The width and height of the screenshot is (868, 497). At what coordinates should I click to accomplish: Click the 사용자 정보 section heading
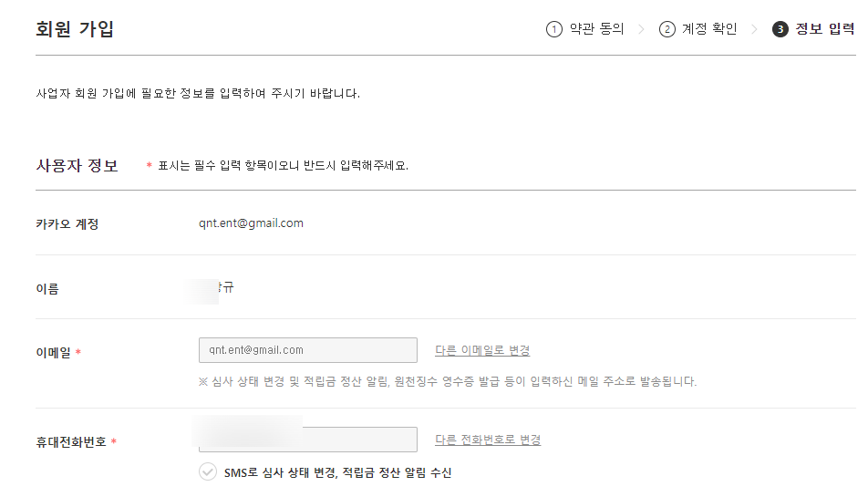click(77, 165)
